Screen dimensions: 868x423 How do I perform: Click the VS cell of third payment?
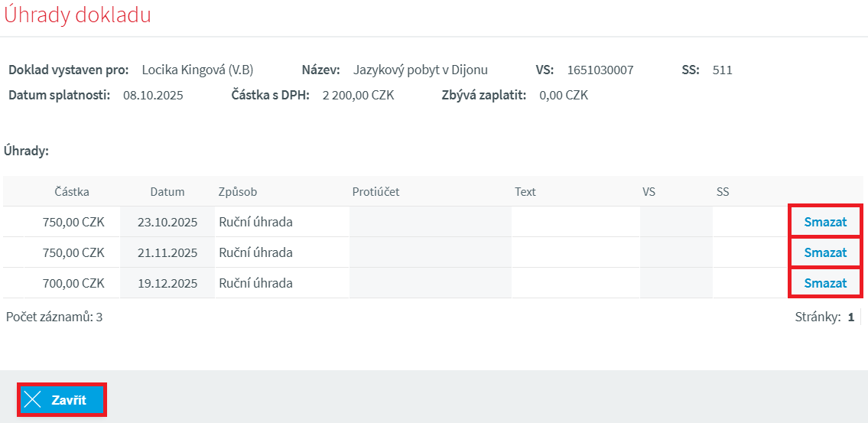676,283
